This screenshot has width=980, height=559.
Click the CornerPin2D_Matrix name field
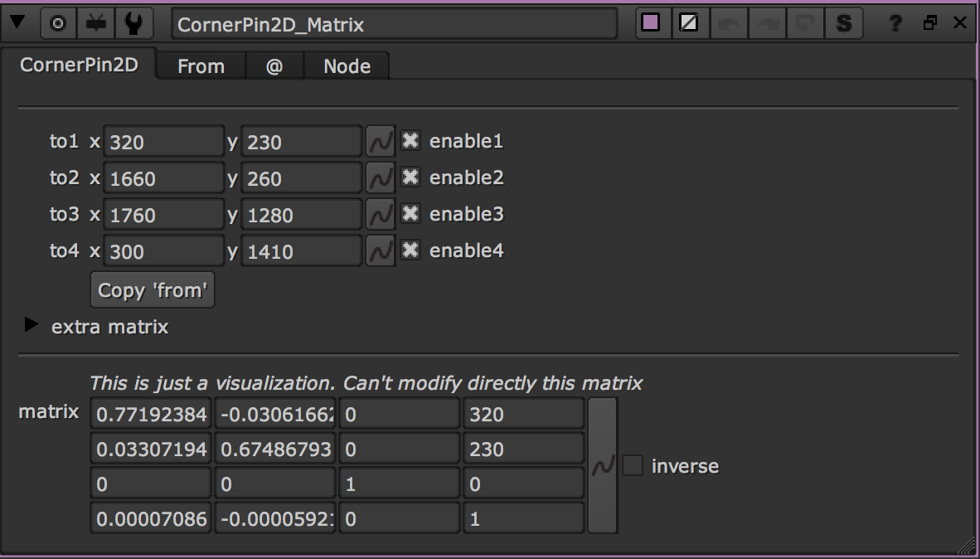394,24
